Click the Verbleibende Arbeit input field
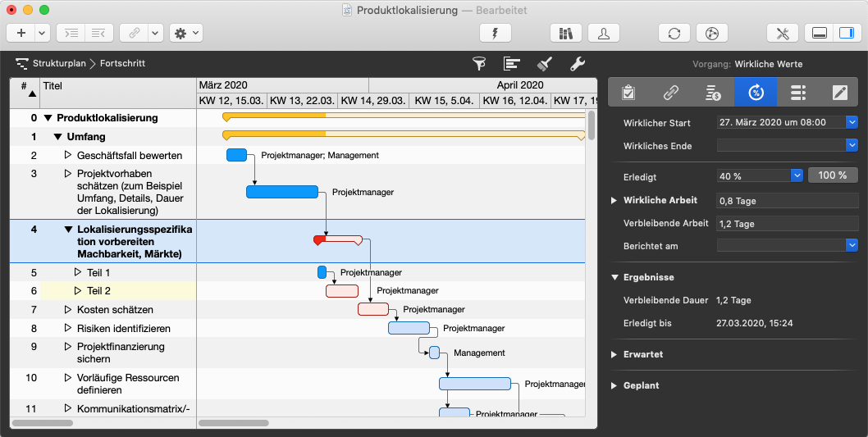Viewport: 868px width, 437px height. click(786, 224)
